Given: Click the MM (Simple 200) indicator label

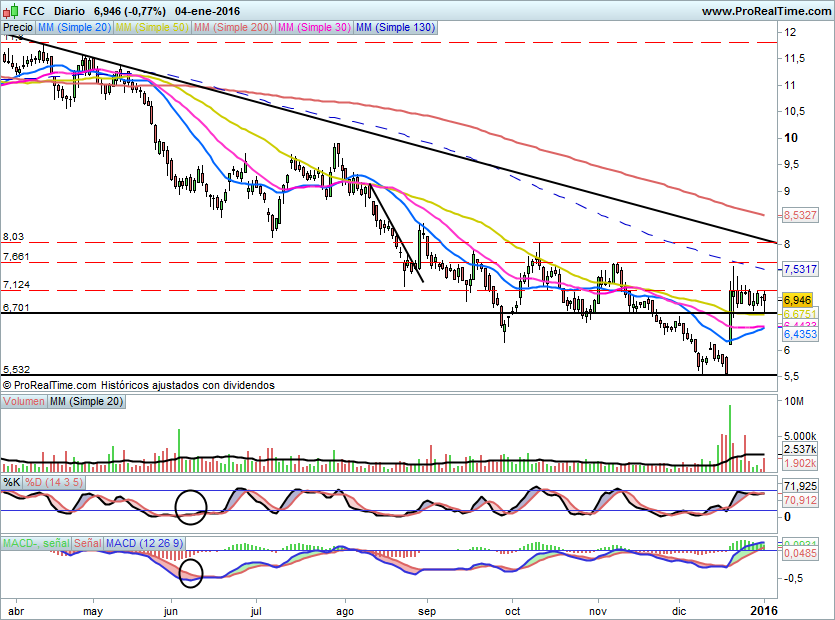Looking at the screenshot, I should click(x=232, y=28).
